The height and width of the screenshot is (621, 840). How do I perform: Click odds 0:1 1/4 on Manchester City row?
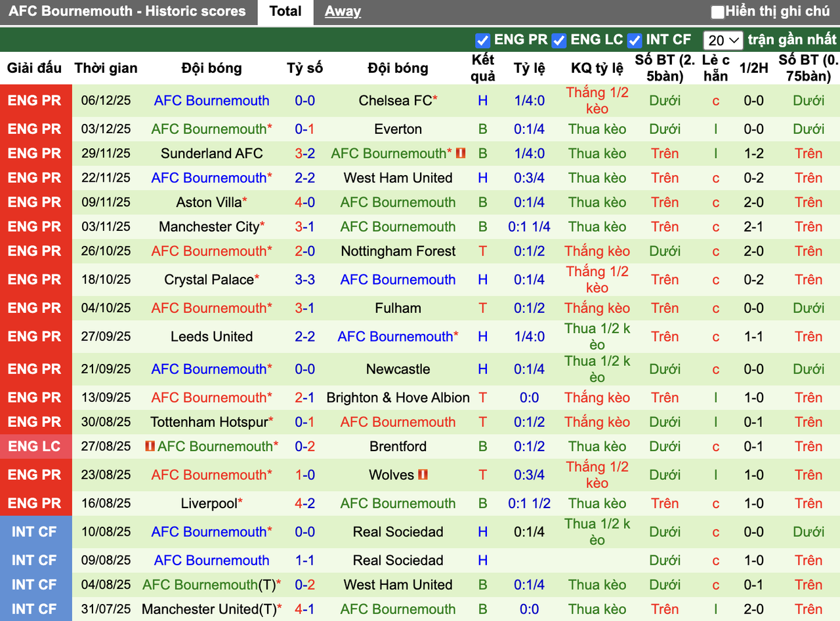[529, 227]
